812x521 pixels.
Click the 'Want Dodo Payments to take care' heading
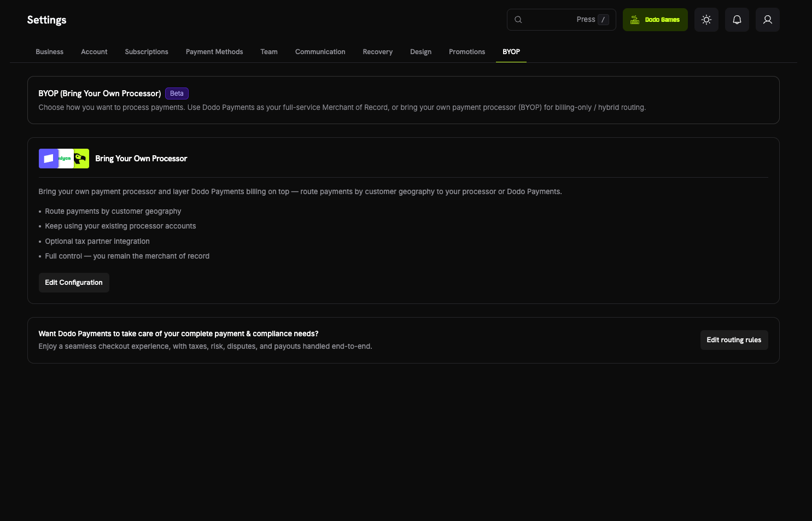[x=178, y=333]
